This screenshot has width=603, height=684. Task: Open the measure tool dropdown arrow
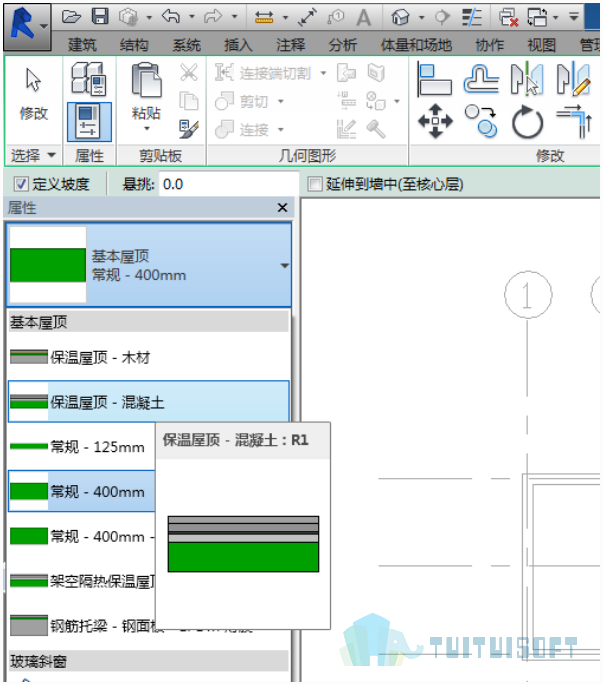[x=285, y=17]
